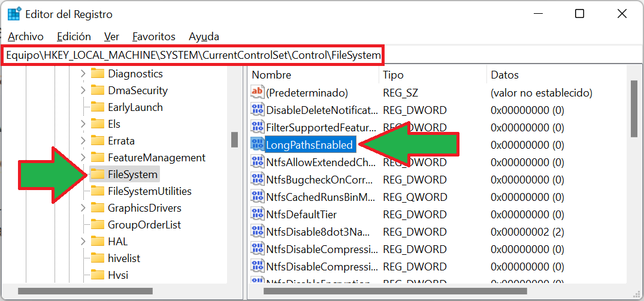Screen dimensions: 644x301
Task: Click the DmaSecurity folder icon
Action: 97,91
